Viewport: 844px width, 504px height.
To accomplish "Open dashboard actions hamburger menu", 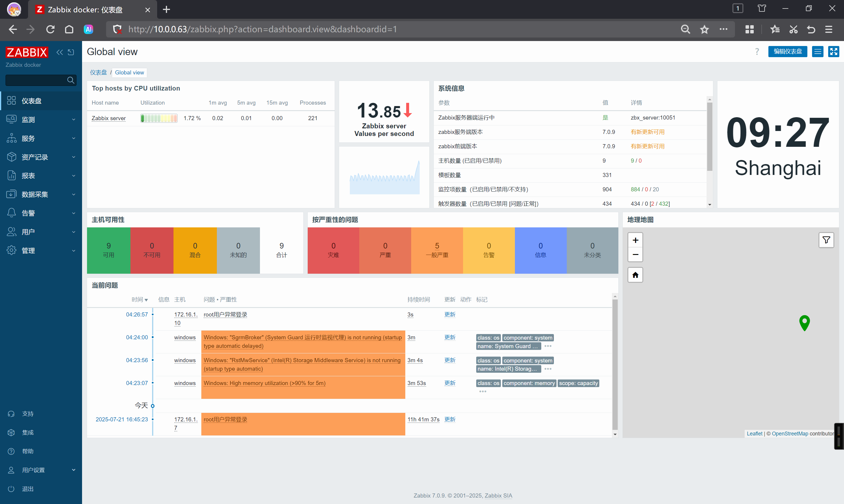I will (x=818, y=52).
